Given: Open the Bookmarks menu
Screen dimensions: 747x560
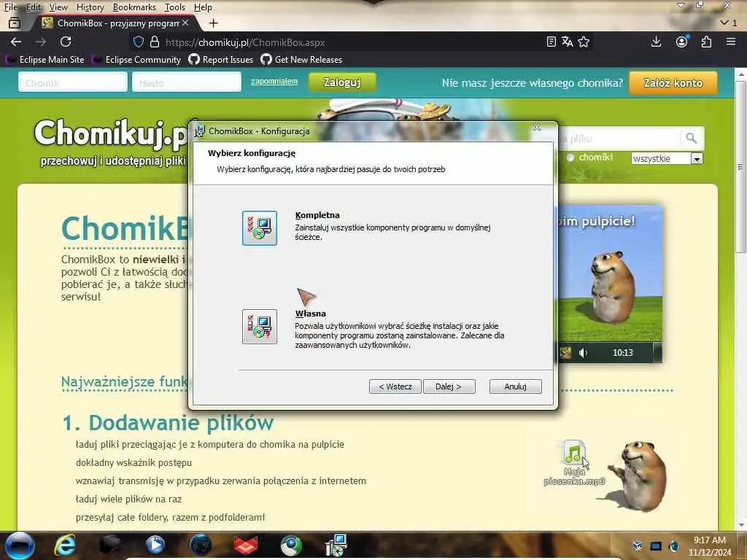Looking at the screenshot, I should point(134,7).
